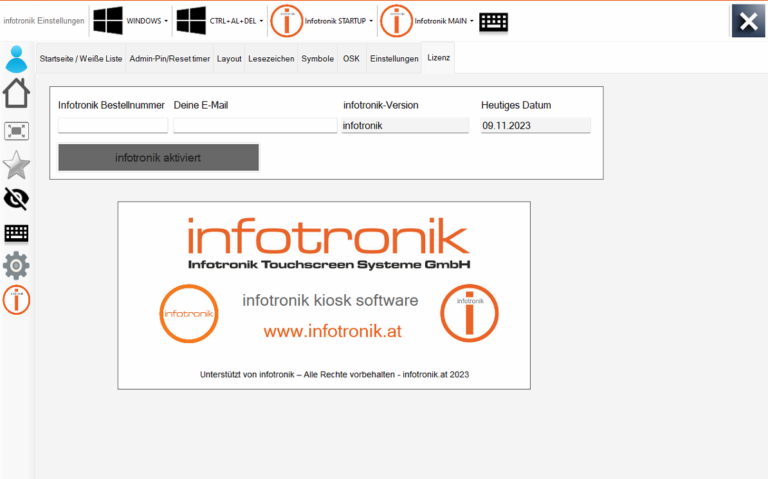
Task: Click the infotronik-Version field
Action: pos(405,125)
